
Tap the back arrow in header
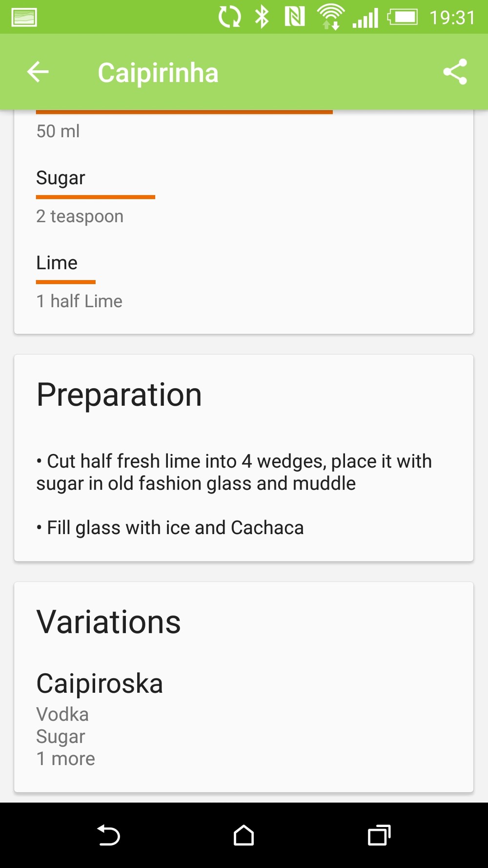[38, 72]
